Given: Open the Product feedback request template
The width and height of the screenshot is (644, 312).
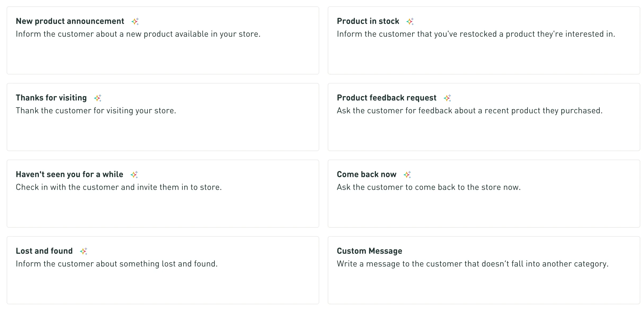Looking at the screenshot, I should coord(484,130).
